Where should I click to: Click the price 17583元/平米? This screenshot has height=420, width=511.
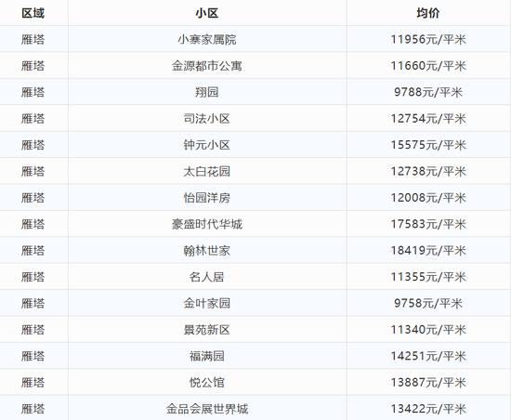click(428, 224)
